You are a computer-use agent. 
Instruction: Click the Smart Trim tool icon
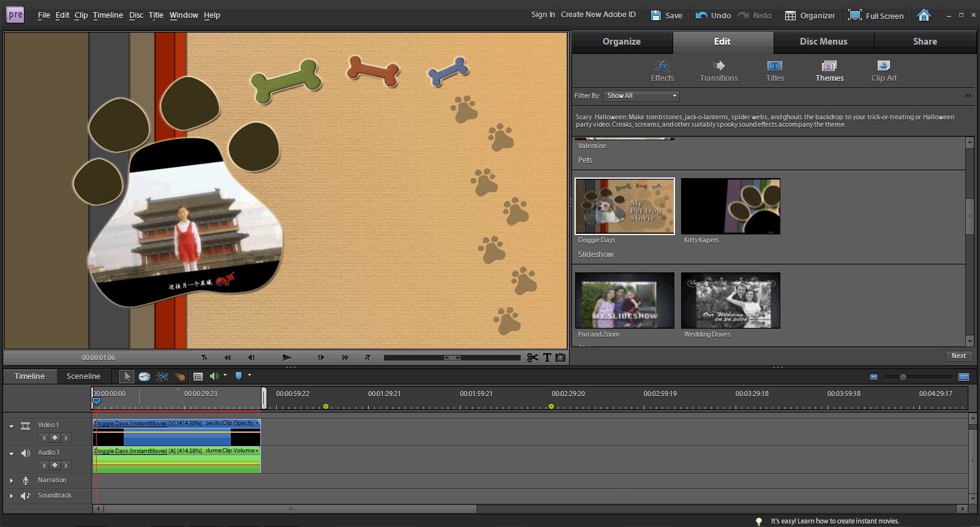pyautogui.click(x=162, y=376)
